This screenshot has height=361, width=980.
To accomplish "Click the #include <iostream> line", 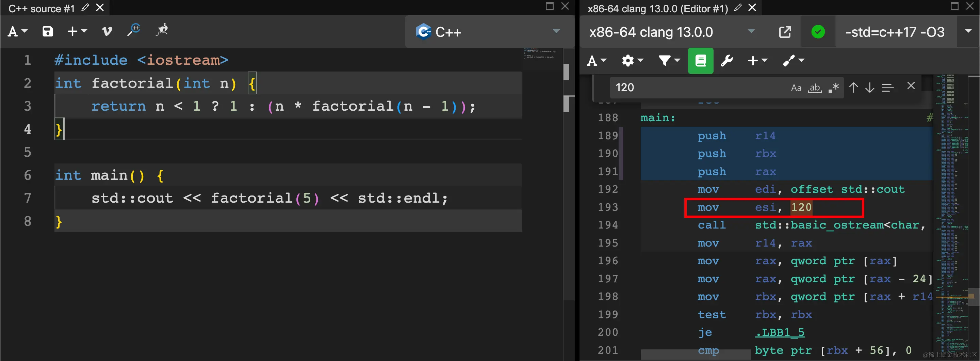I will (x=141, y=60).
